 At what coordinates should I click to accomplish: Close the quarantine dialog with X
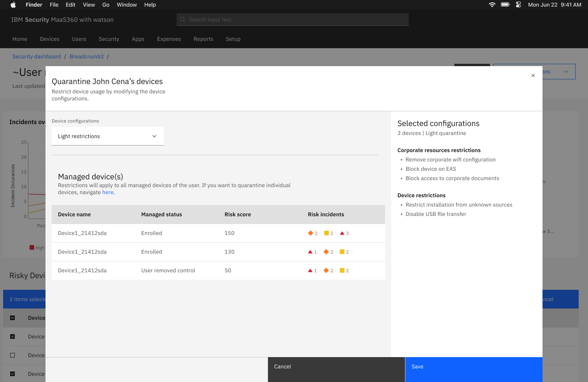tap(533, 75)
